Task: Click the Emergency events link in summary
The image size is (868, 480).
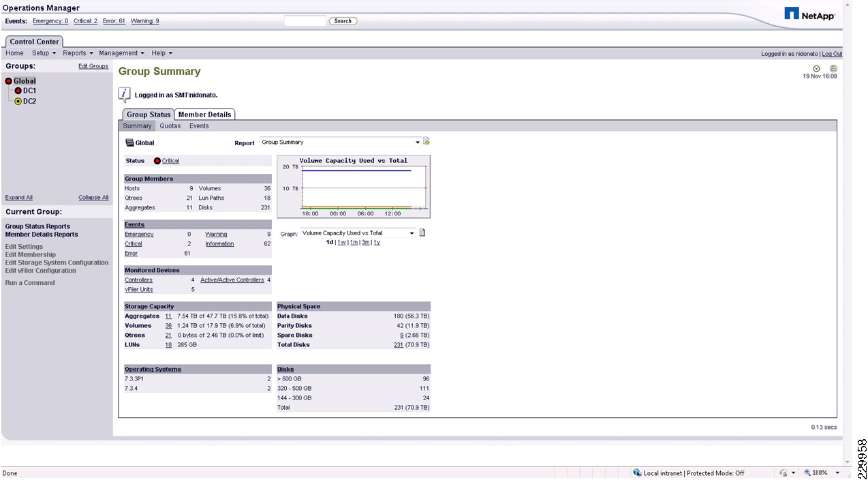Action: [x=139, y=235]
